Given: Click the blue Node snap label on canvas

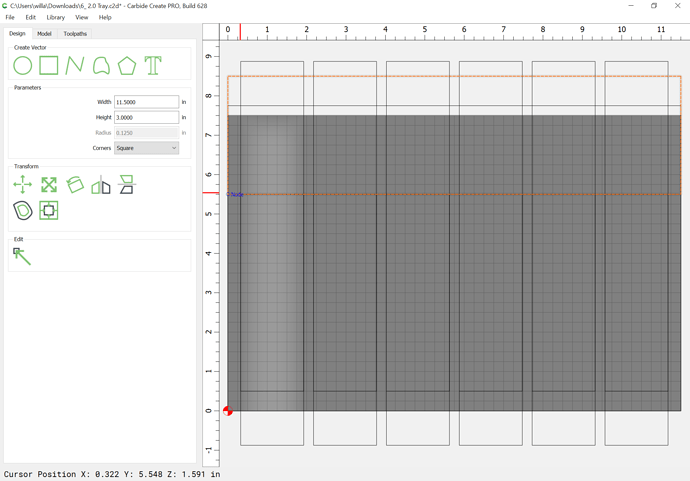Looking at the screenshot, I should click(236, 195).
